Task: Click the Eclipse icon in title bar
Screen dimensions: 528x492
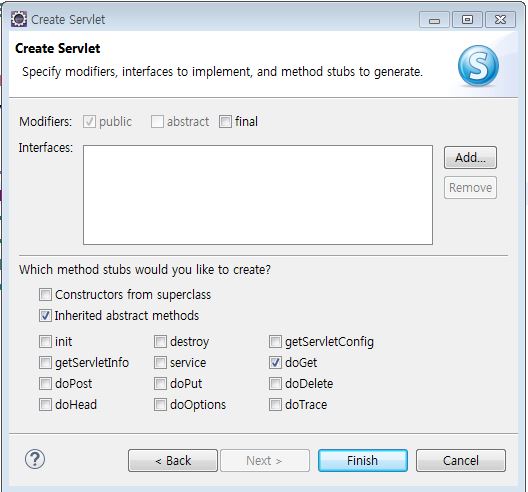Action: point(19,19)
